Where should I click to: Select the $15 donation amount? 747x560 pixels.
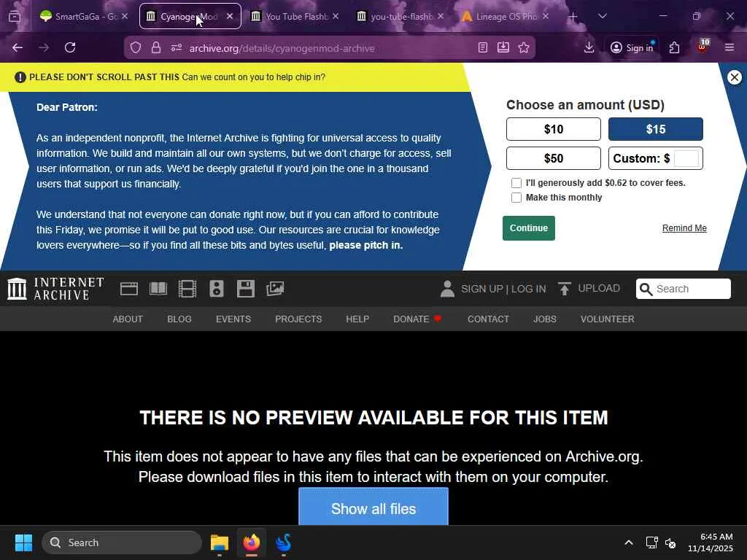pyautogui.click(x=656, y=129)
